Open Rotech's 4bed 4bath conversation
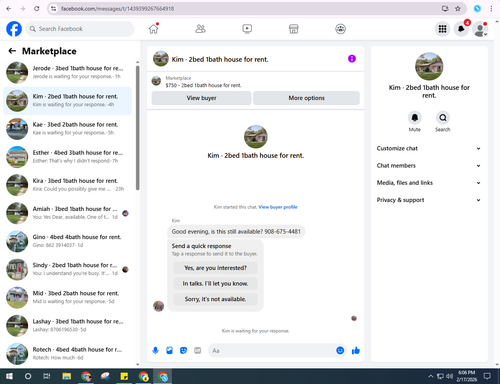This screenshot has width=500, height=384. click(67, 354)
